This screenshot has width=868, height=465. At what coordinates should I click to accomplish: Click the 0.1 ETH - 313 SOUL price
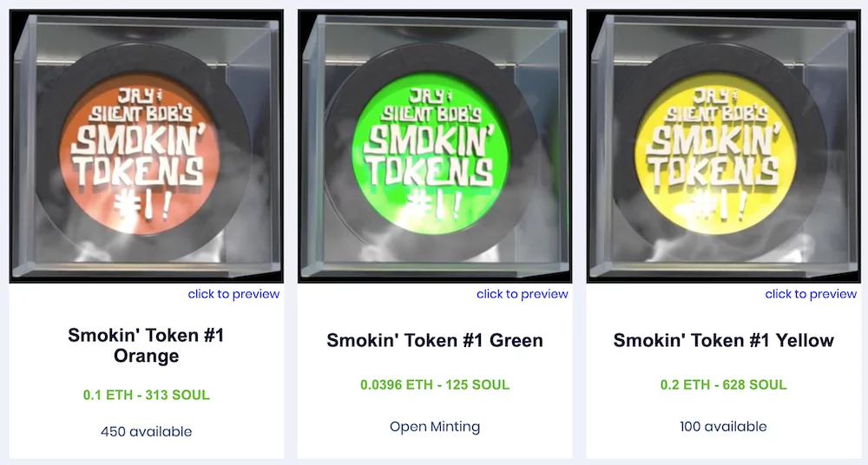tap(146, 395)
